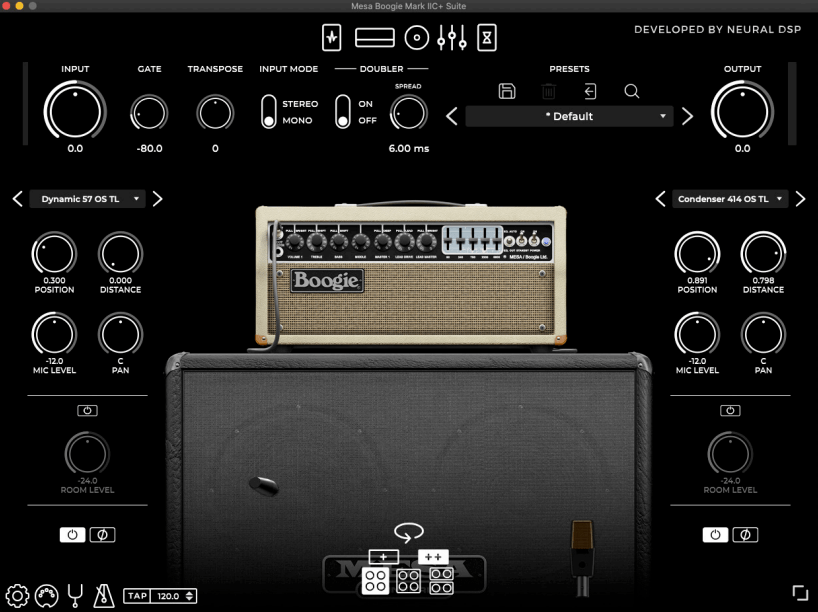This screenshot has width=818, height=612.
Task: Select next left microphone model
Action: tap(158, 199)
